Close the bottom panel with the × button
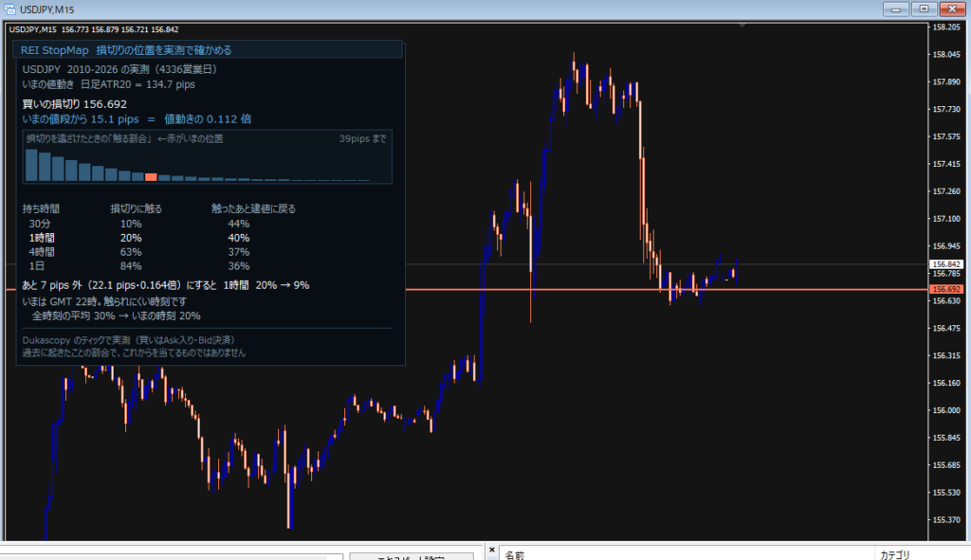Screen dimensions: 971x560 point(492,550)
